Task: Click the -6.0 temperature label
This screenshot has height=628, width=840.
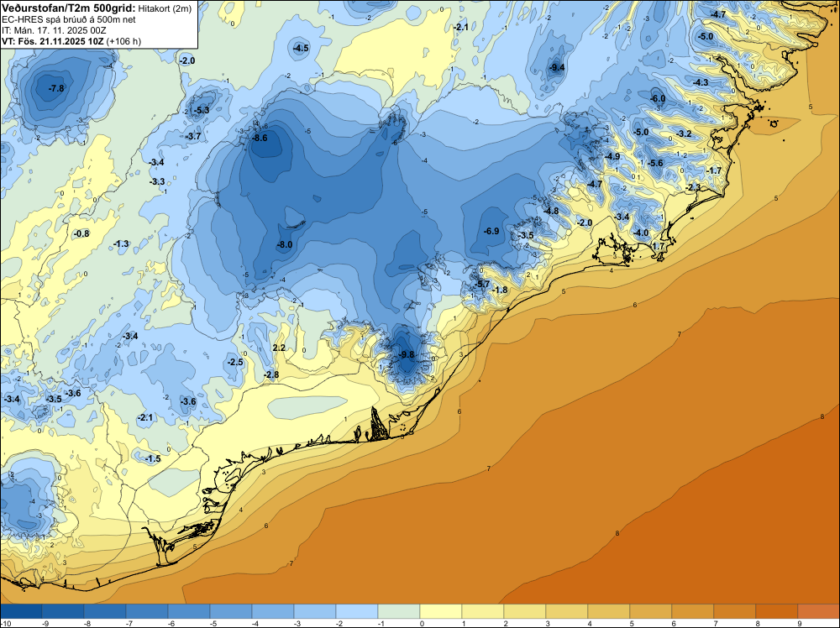Action: click(658, 98)
